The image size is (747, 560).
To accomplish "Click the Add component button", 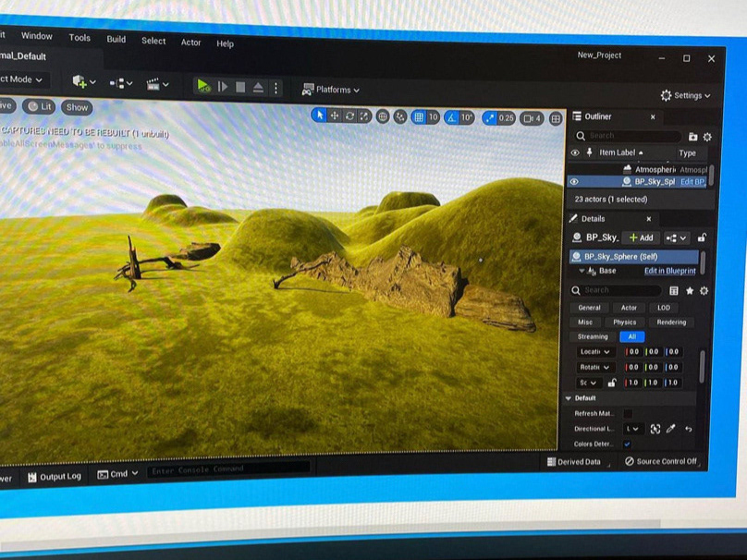I will point(642,237).
